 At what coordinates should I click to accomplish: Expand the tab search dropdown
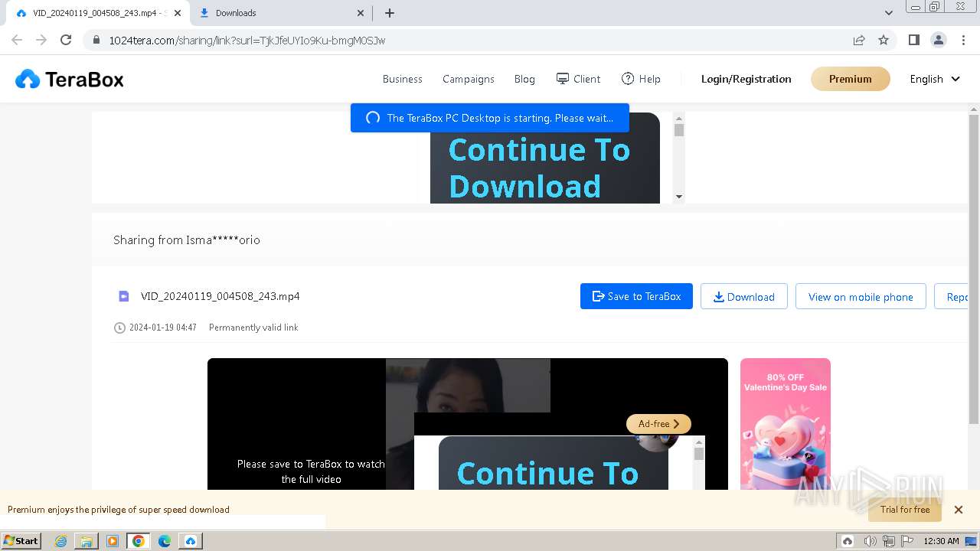pos(888,13)
